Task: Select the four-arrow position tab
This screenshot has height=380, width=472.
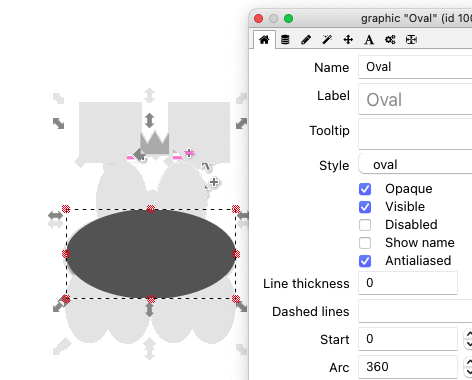Action: point(348,40)
